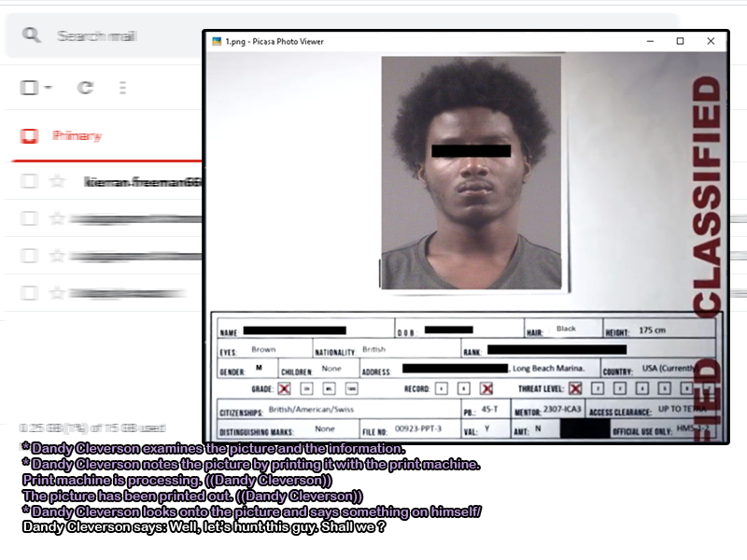Click the file number '00923-PPT-3'
This screenshot has height=560, width=747.
click(418, 429)
